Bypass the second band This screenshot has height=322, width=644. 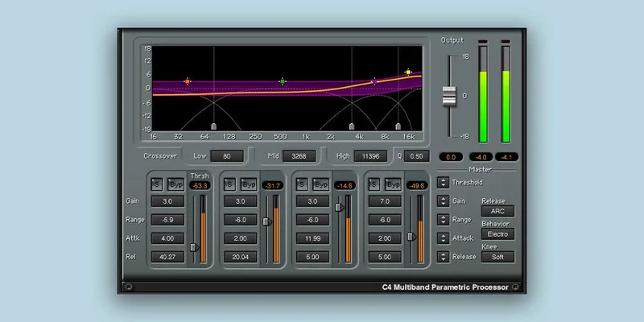point(249,184)
